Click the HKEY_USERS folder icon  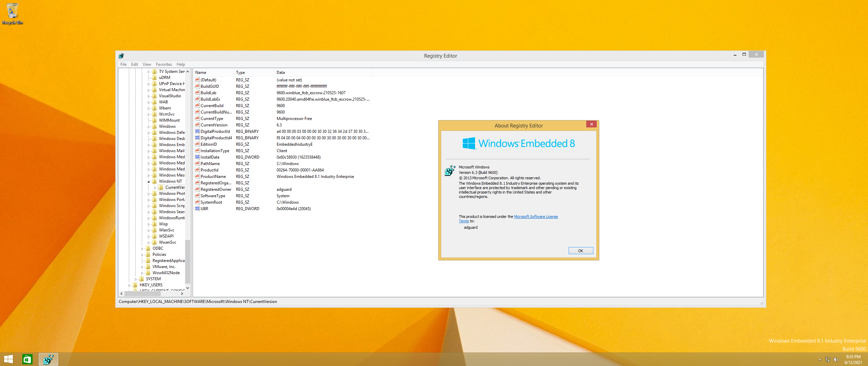coord(135,285)
